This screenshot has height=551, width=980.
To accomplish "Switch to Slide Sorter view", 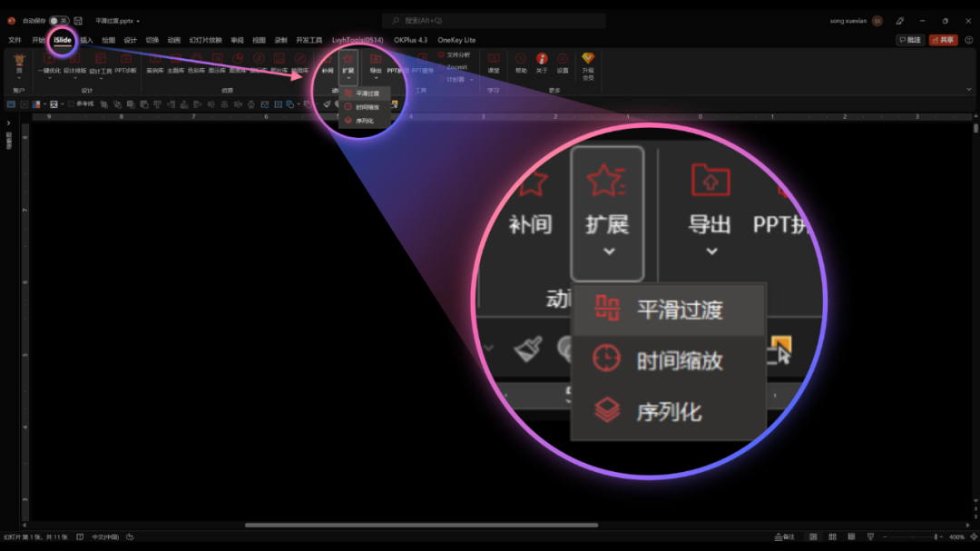I will 832,536.
